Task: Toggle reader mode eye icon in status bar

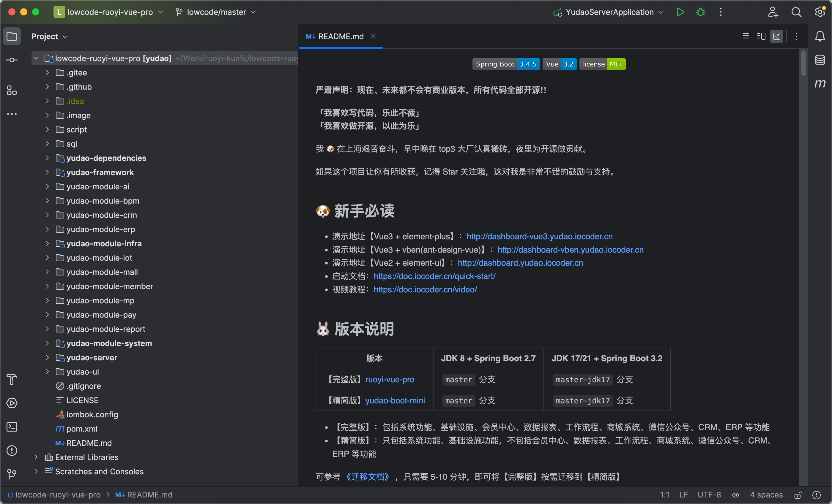Action: [736, 495]
